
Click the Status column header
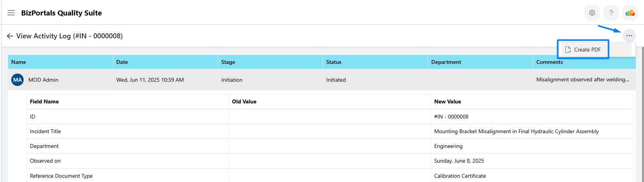coord(375,62)
